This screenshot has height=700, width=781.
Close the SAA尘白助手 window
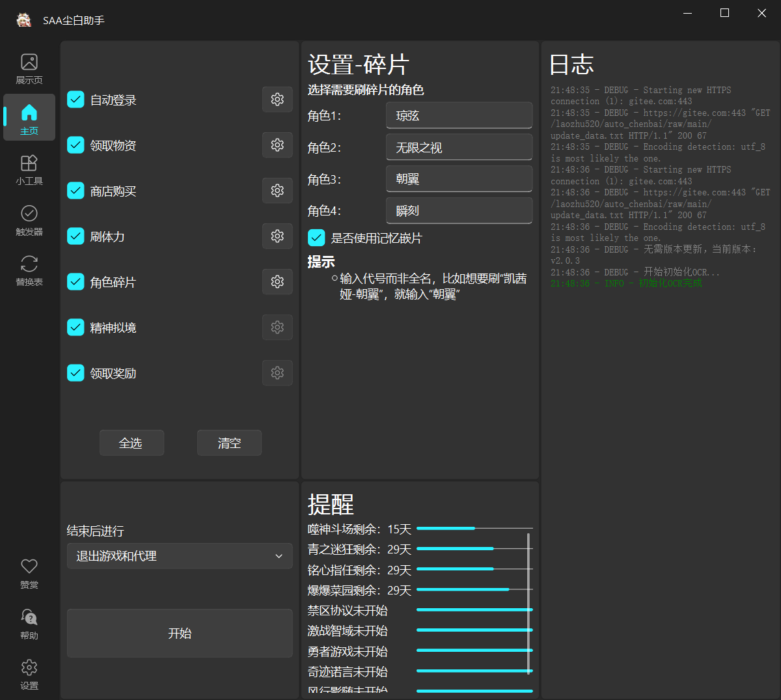coord(761,13)
